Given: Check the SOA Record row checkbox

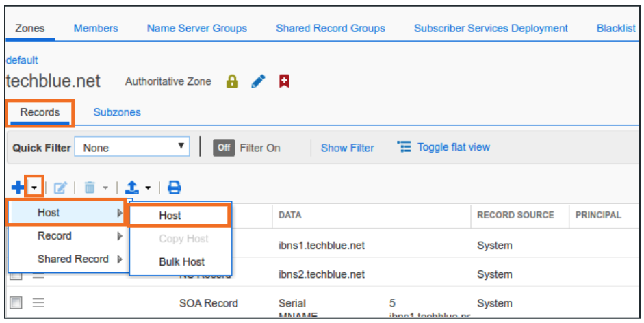Looking at the screenshot, I should [16, 302].
